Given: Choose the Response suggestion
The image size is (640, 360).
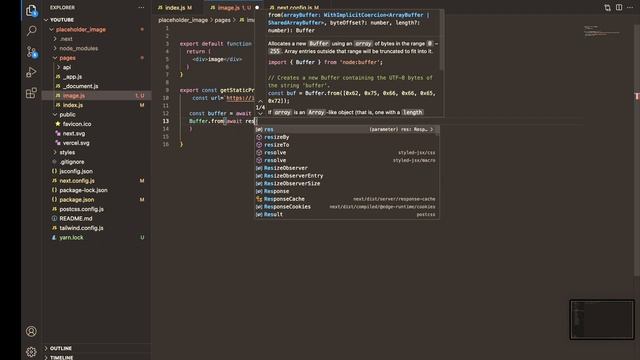Looking at the screenshot, I should [x=347, y=191].
